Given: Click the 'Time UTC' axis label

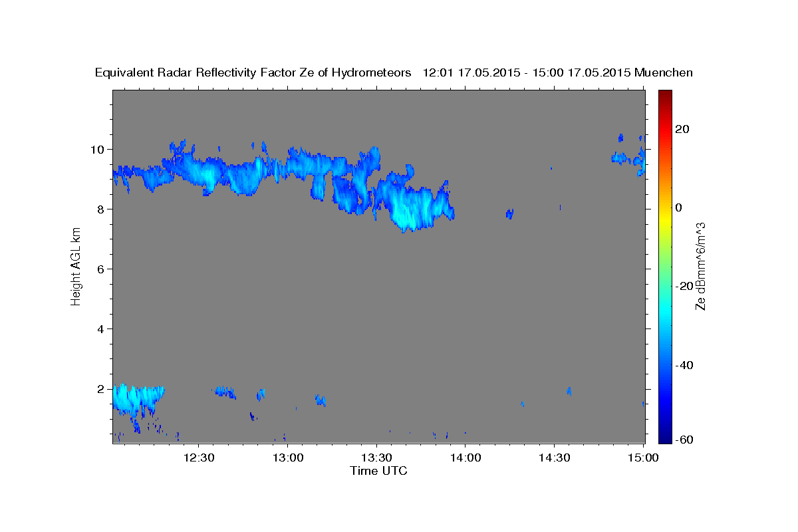Looking at the screenshot, I should pos(378,471).
